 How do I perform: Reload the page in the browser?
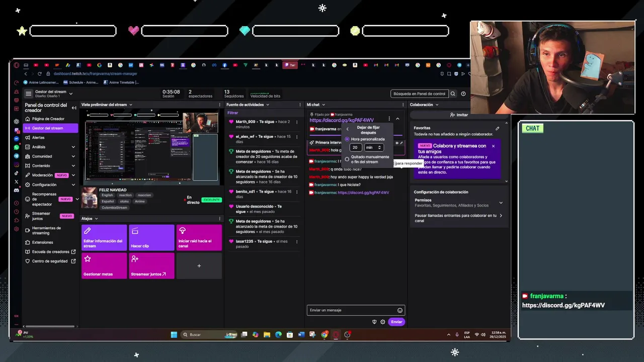(x=40, y=74)
